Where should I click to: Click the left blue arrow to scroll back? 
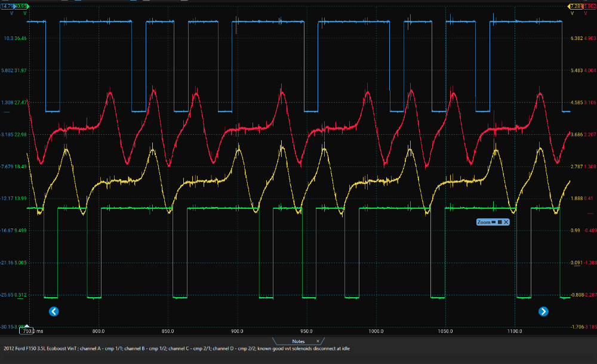(x=53, y=311)
